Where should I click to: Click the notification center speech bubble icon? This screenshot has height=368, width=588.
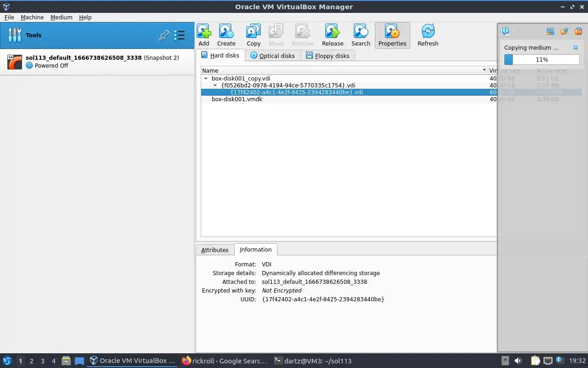(x=506, y=31)
